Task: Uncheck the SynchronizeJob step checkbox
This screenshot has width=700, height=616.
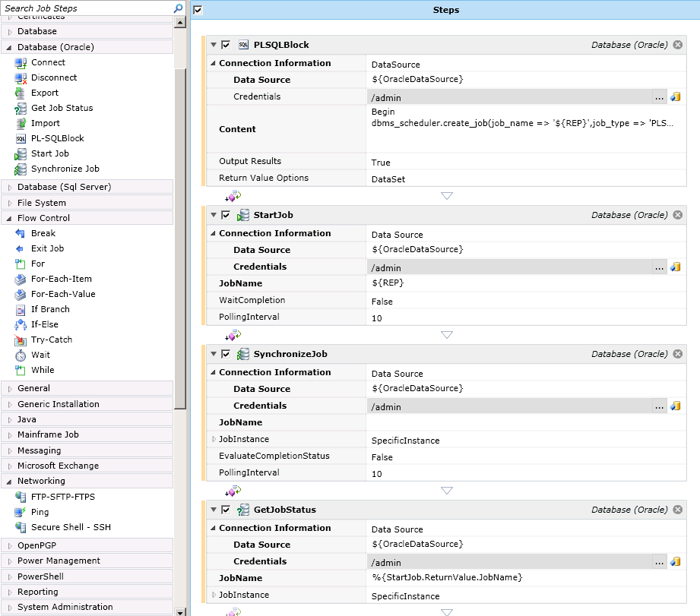Action: click(226, 354)
